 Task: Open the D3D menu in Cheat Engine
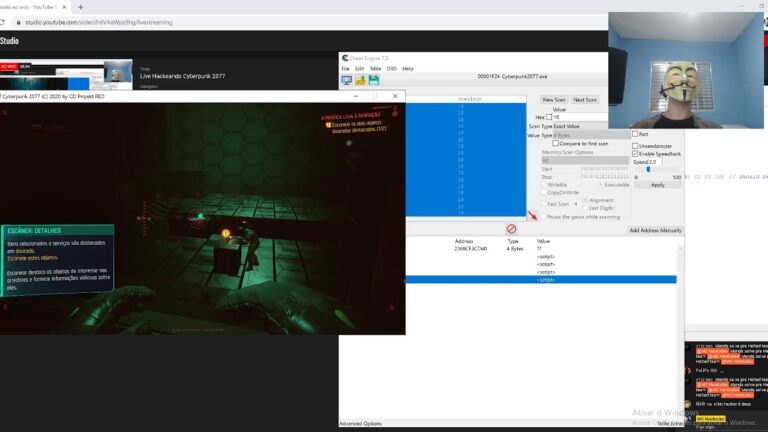click(x=391, y=69)
